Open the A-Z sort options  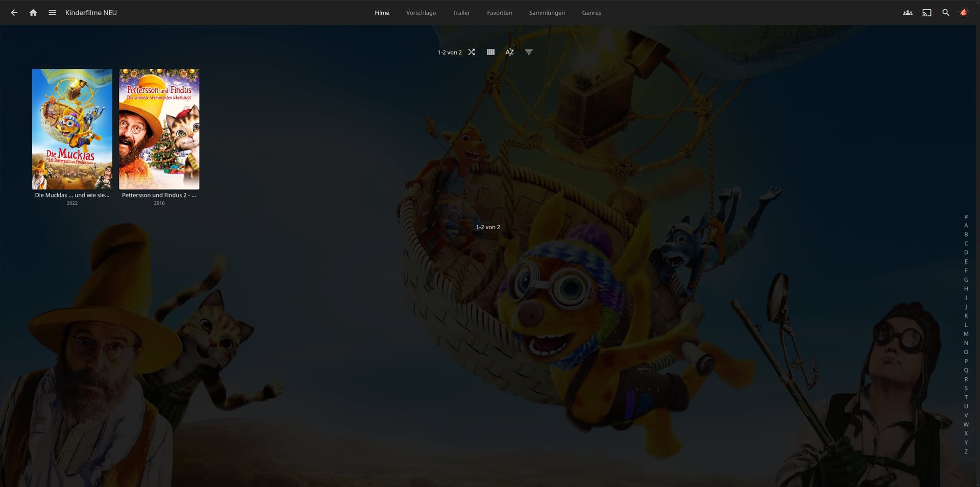point(509,52)
